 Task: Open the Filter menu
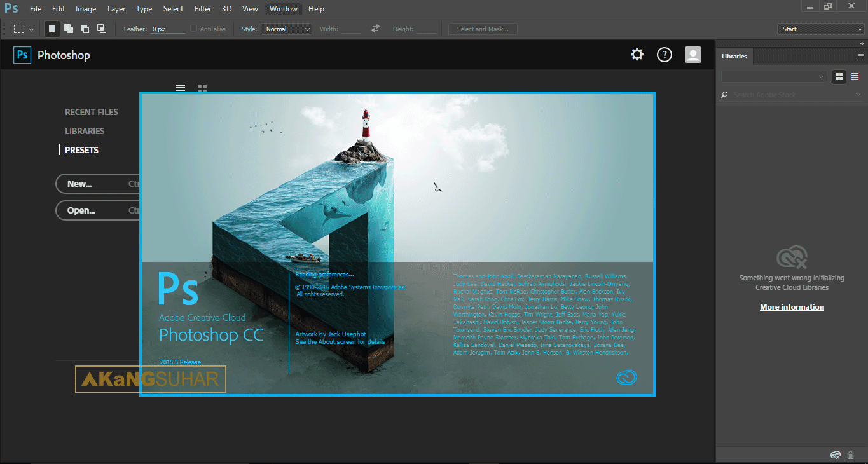(x=203, y=9)
